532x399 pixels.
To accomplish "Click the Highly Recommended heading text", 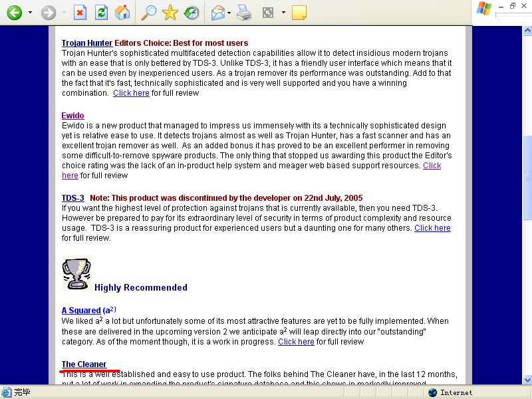I will (x=141, y=288).
